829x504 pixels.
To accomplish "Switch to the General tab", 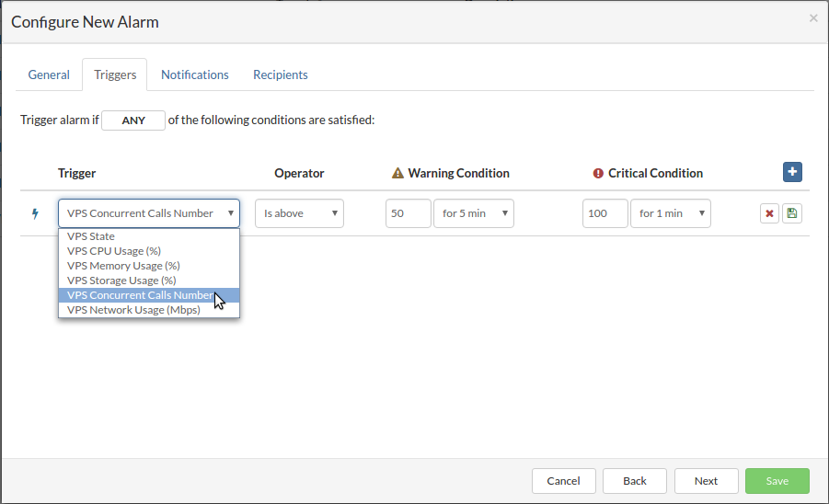I will 49,74.
